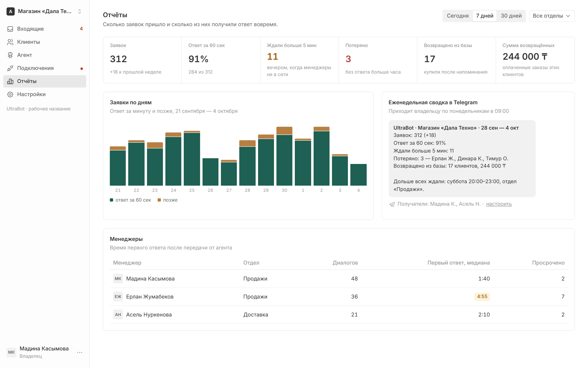The height and width of the screenshot is (368, 588).
Task: Click the Доставка department cell
Action: (x=256, y=315)
